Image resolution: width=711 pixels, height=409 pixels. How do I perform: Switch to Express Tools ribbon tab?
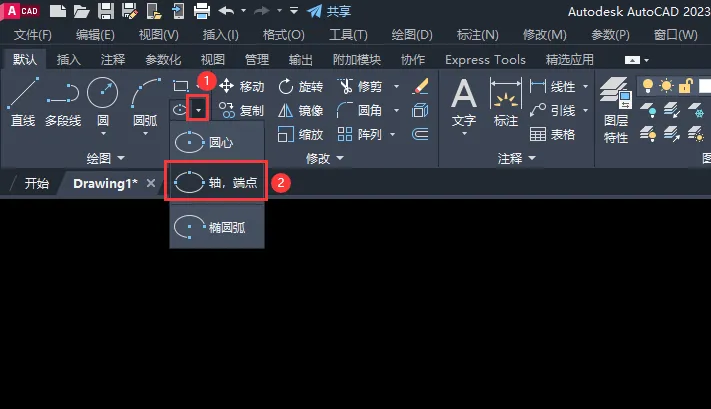[x=485, y=59]
